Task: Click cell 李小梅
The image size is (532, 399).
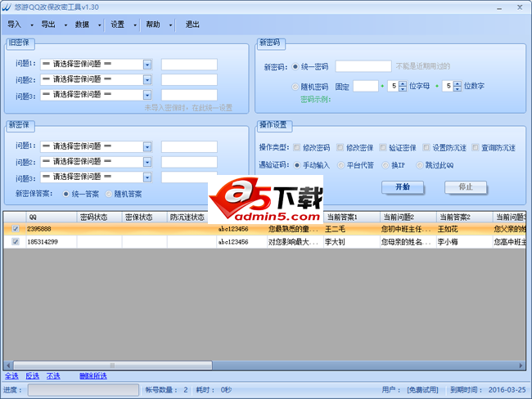Action: coord(465,242)
